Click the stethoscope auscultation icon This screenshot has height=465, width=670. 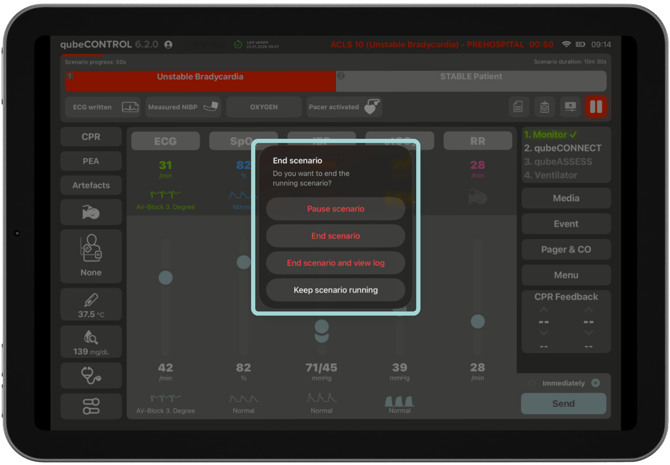coord(91,376)
